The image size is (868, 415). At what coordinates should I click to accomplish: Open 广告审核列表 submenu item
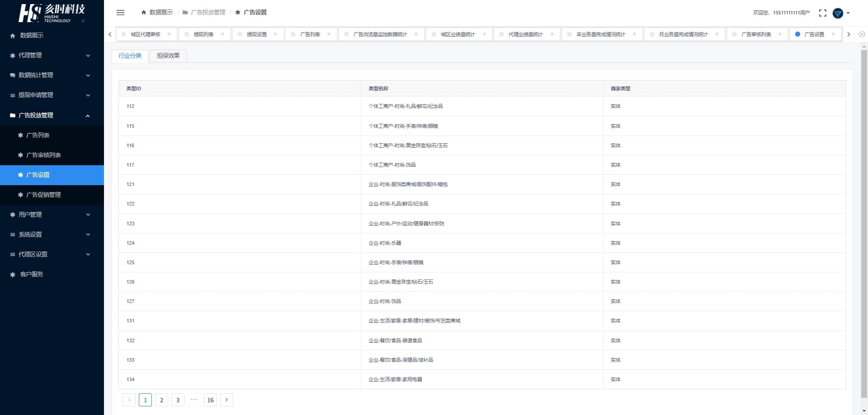[52, 155]
